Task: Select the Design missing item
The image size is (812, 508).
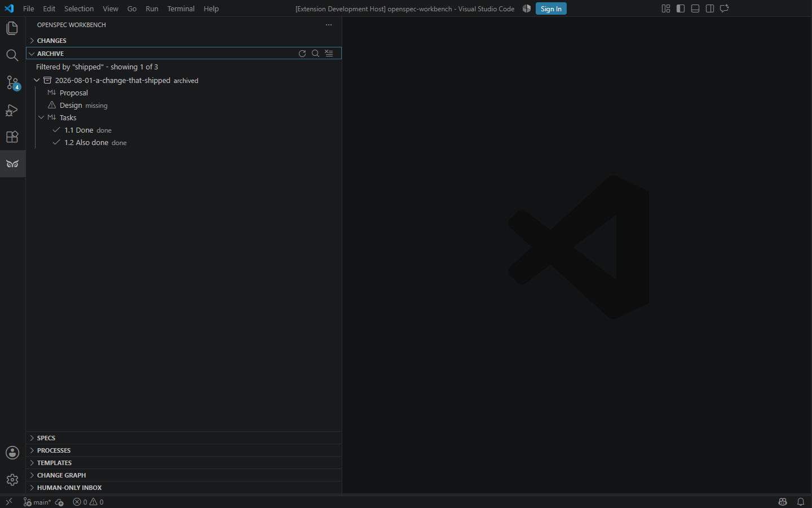Action: (x=184, y=105)
